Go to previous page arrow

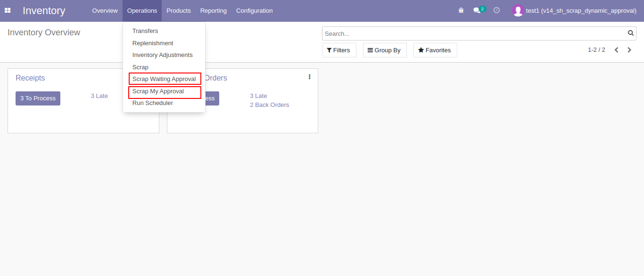click(x=616, y=50)
